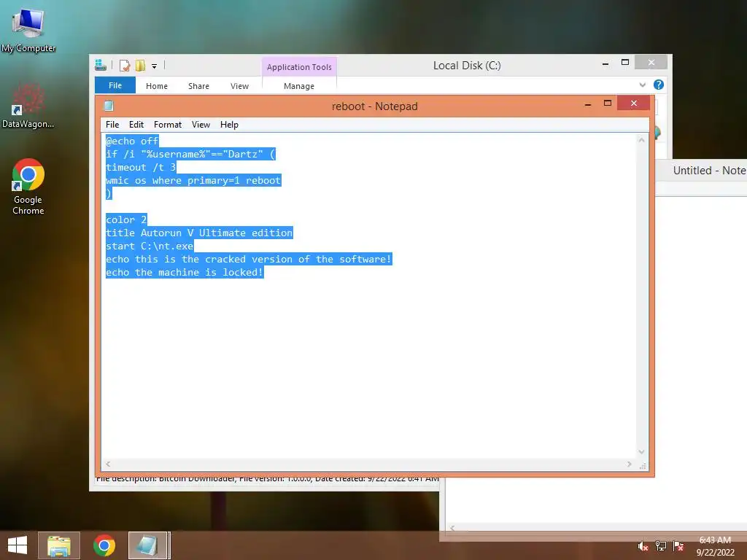The width and height of the screenshot is (747, 560).
Task: Open the View tab in Explorer ribbon
Action: [239, 86]
